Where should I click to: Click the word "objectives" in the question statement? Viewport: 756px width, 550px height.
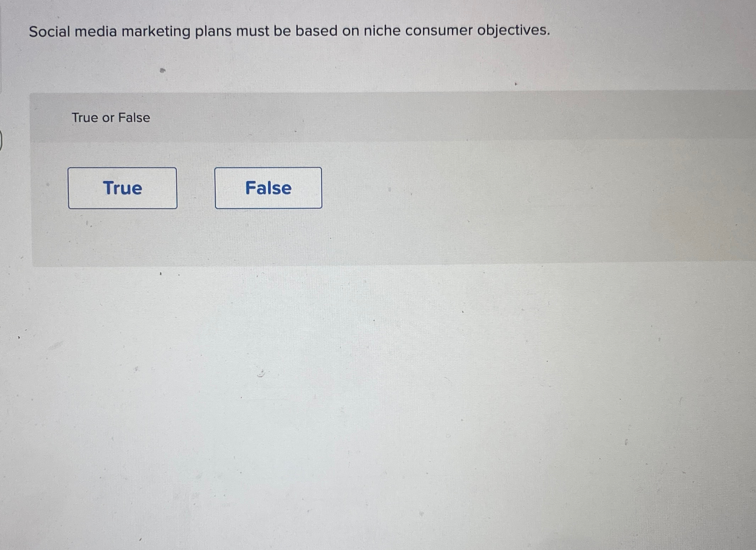(511, 30)
